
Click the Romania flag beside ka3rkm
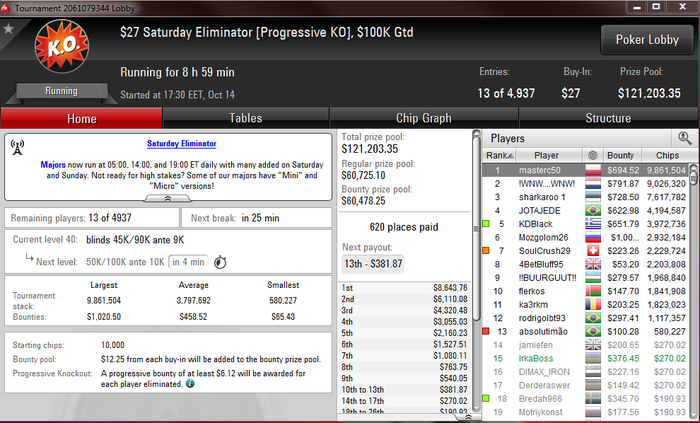coord(593,304)
